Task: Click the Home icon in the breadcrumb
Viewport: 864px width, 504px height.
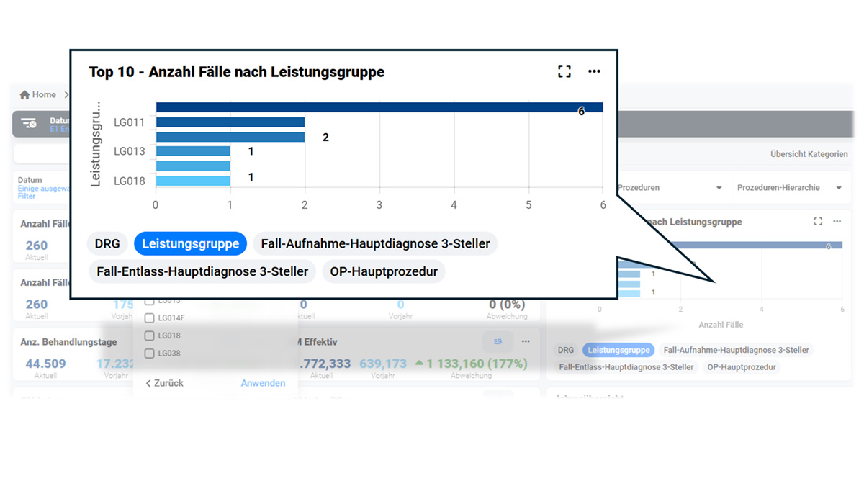Action: click(24, 94)
